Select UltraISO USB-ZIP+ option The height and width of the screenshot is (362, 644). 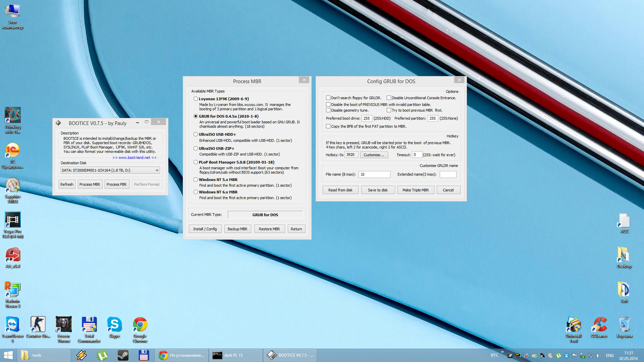coord(196,148)
